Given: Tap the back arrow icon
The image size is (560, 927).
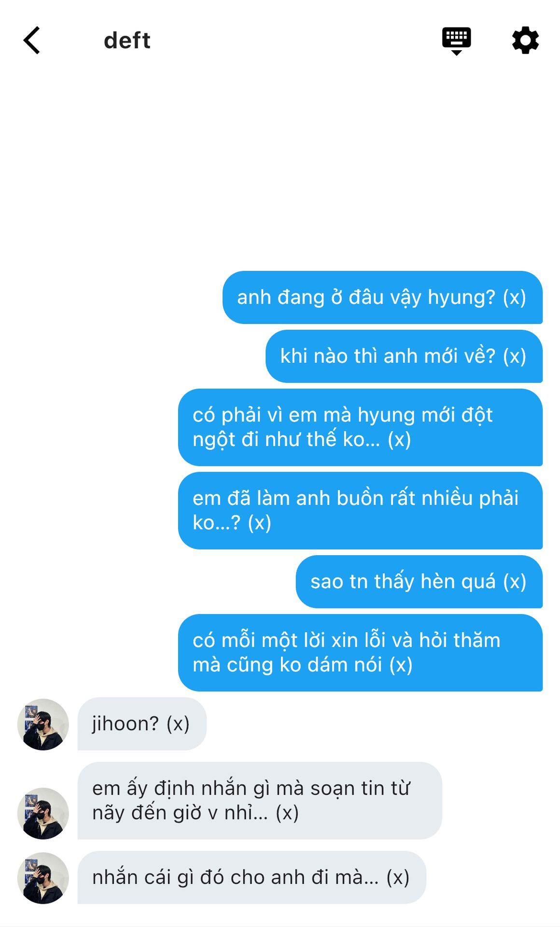Looking at the screenshot, I should coord(31,40).
